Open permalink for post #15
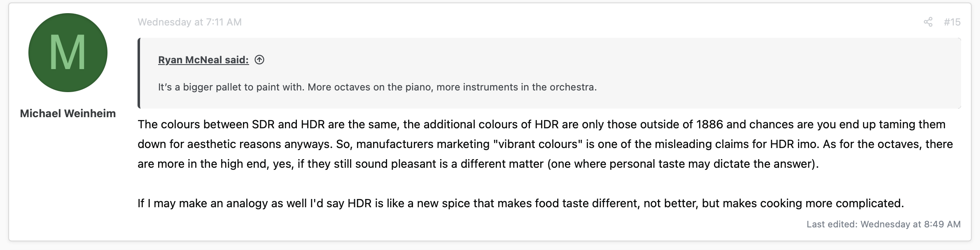The image size is (980, 250). point(952,22)
